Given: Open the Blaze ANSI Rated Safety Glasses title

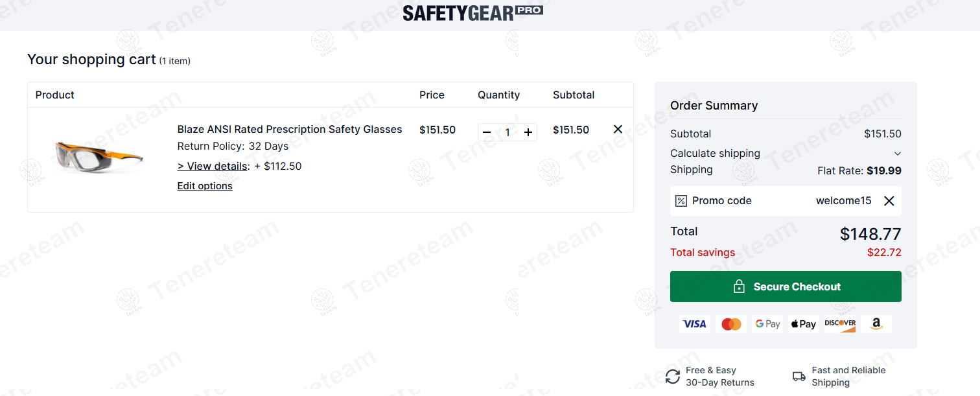Looking at the screenshot, I should [x=290, y=130].
